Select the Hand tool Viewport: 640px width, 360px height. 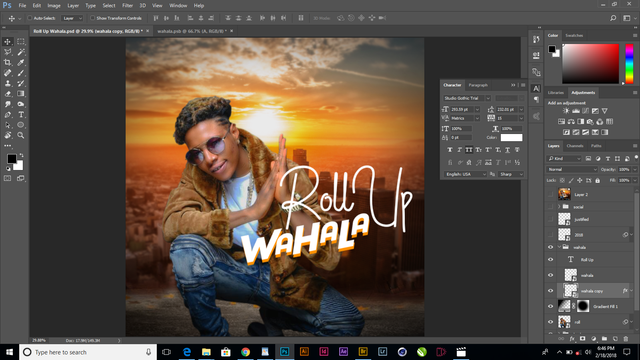point(8,136)
